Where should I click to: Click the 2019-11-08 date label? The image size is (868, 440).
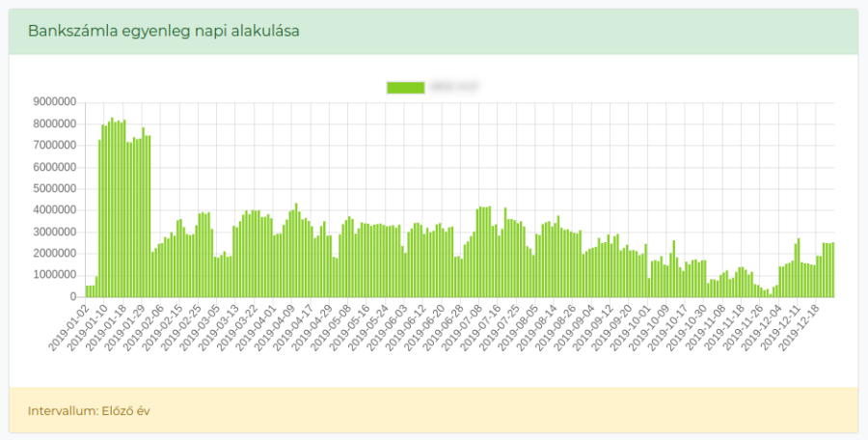click(x=705, y=327)
